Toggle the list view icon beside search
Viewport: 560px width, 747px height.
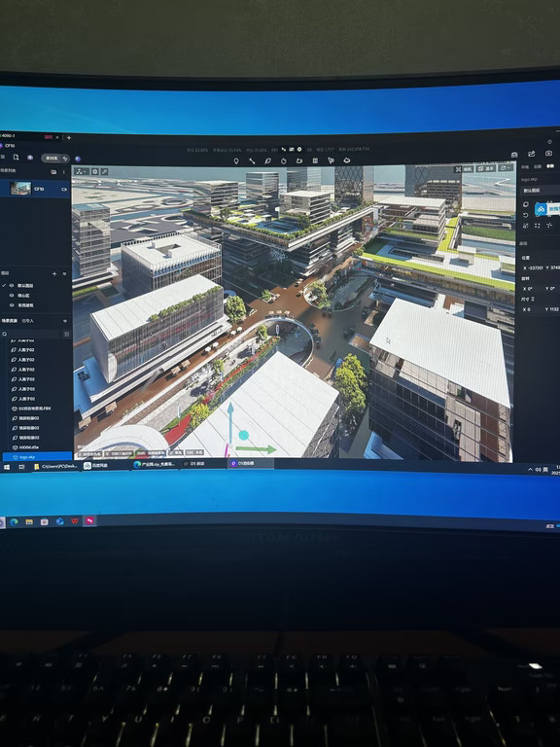67,334
